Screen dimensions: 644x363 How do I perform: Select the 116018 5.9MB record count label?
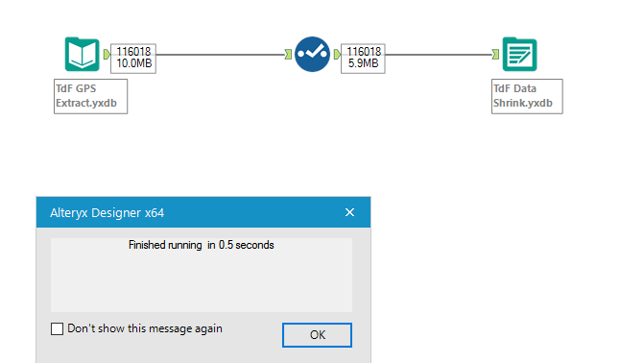(363, 59)
